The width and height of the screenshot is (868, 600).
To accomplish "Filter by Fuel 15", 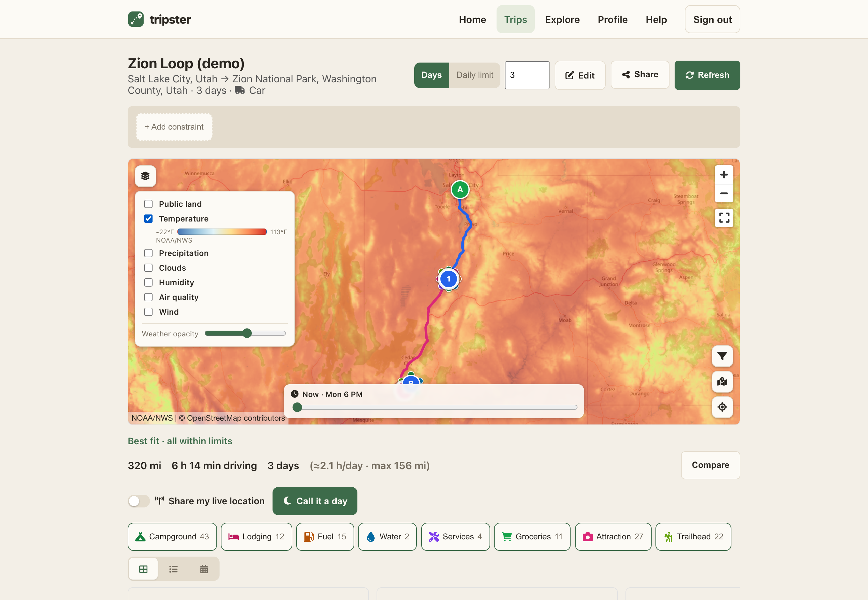I will pyautogui.click(x=325, y=536).
